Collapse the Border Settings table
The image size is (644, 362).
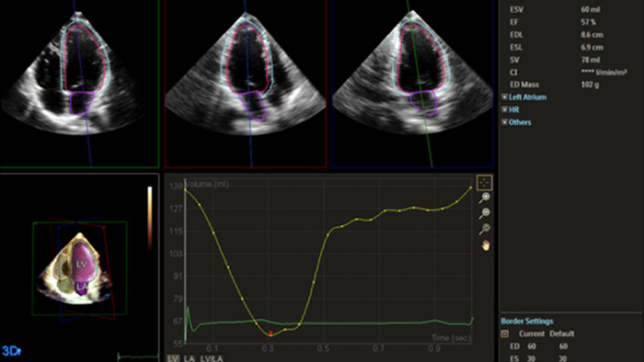[505, 334]
